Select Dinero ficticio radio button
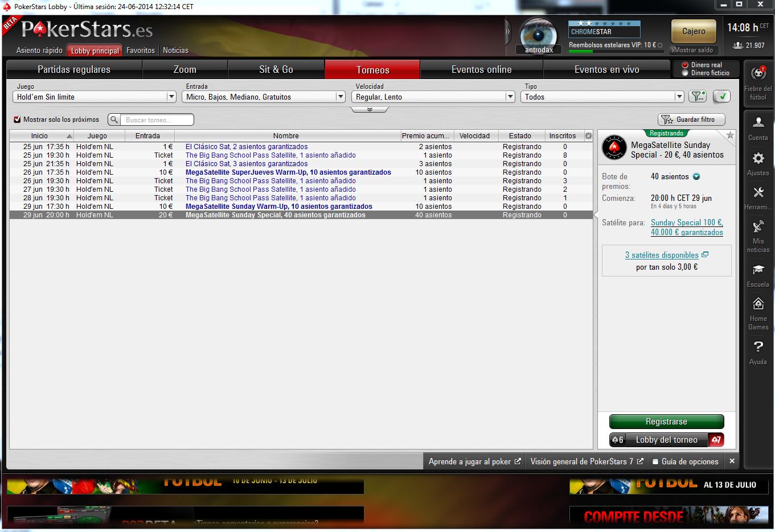This screenshot has width=775, height=532. [685, 73]
